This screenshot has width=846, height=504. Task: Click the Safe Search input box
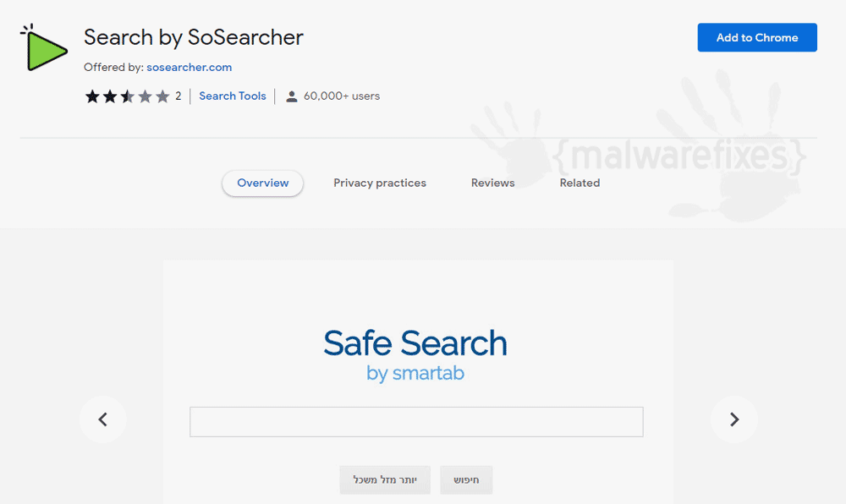pyautogui.click(x=416, y=422)
